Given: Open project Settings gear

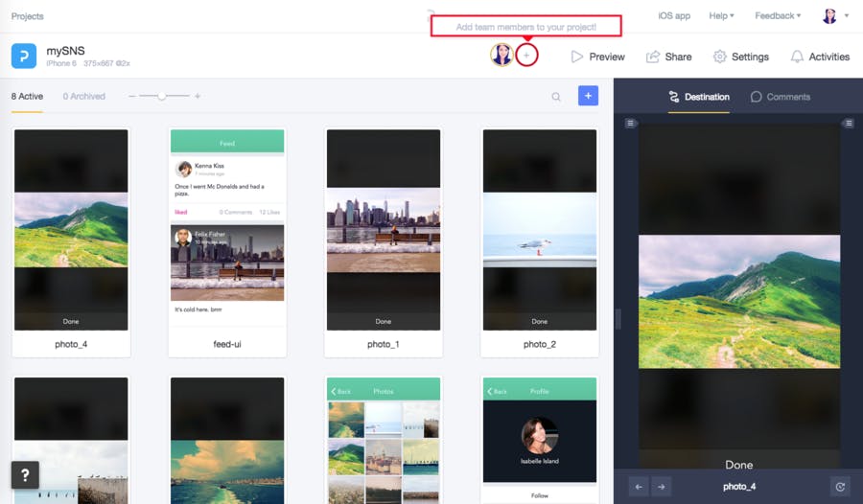Looking at the screenshot, I should 719,57.
